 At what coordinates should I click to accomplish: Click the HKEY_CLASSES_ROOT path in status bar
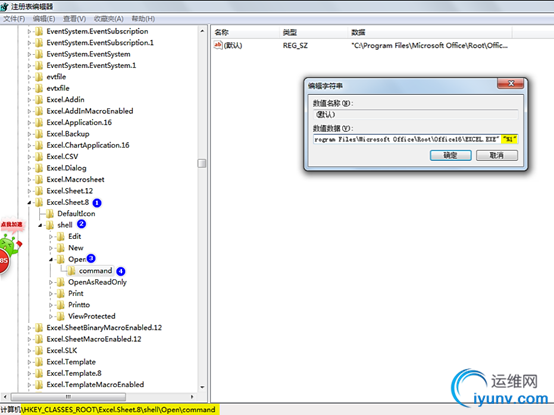(x=118, y=410)
